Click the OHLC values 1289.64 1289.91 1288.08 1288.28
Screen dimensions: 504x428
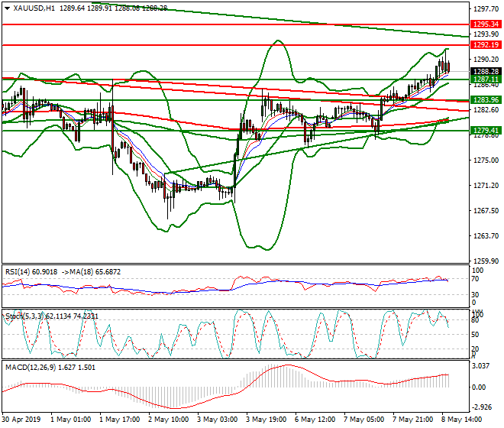coord(114,8)
